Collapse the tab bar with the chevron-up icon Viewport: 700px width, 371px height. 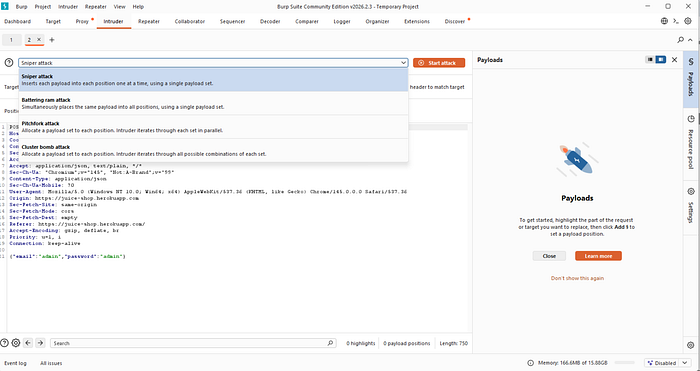pyautogui.click(x=691, y=40)
